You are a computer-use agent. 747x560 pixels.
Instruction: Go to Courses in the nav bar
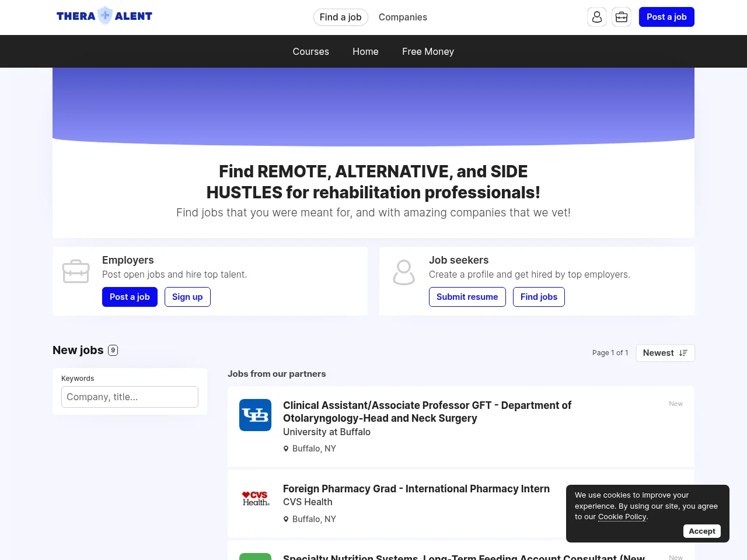tap(311, 51)
